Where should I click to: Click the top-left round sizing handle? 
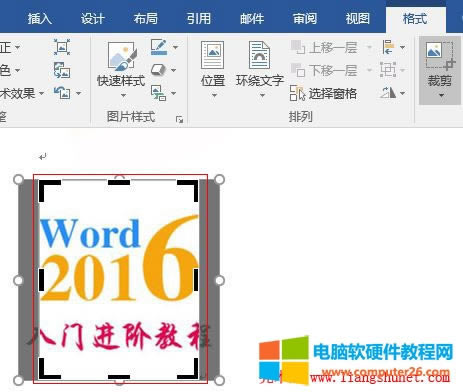pyautogui.click(x=18, y=180)
